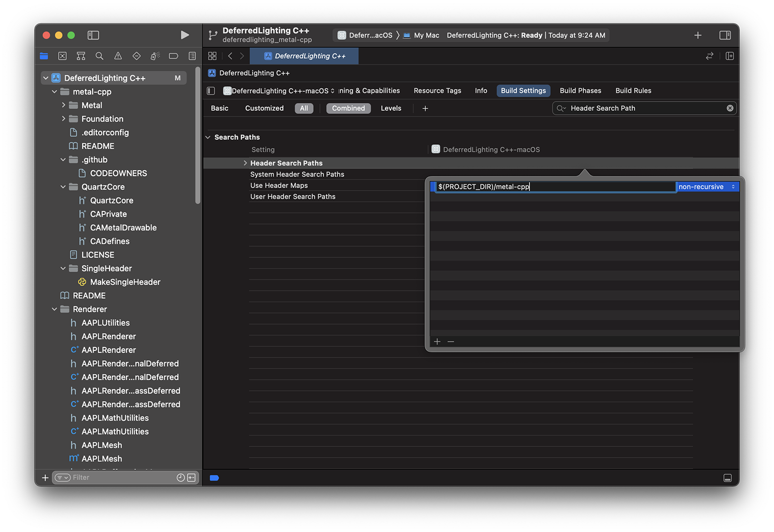
Task: Open the Inspectors panel toggle on the right
Action: point(725,35)
